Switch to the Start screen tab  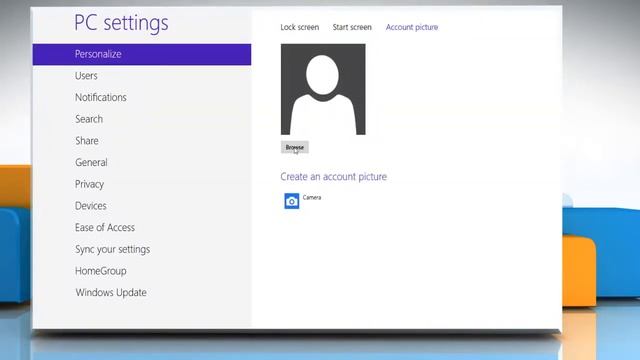point(352,27)
